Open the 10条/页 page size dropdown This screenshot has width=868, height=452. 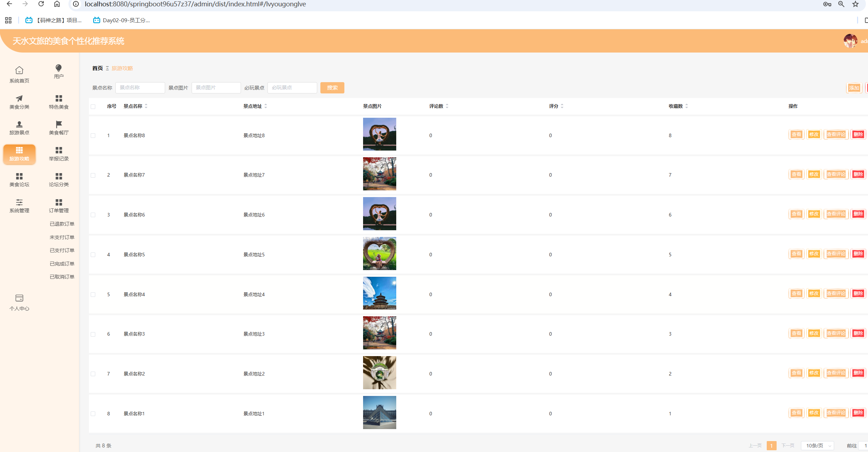(817, 446)
